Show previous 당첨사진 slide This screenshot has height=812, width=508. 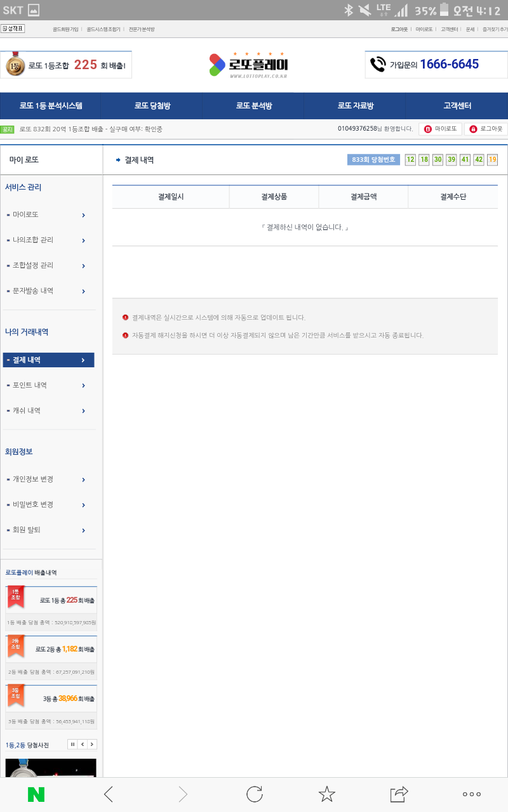point(83,745)
